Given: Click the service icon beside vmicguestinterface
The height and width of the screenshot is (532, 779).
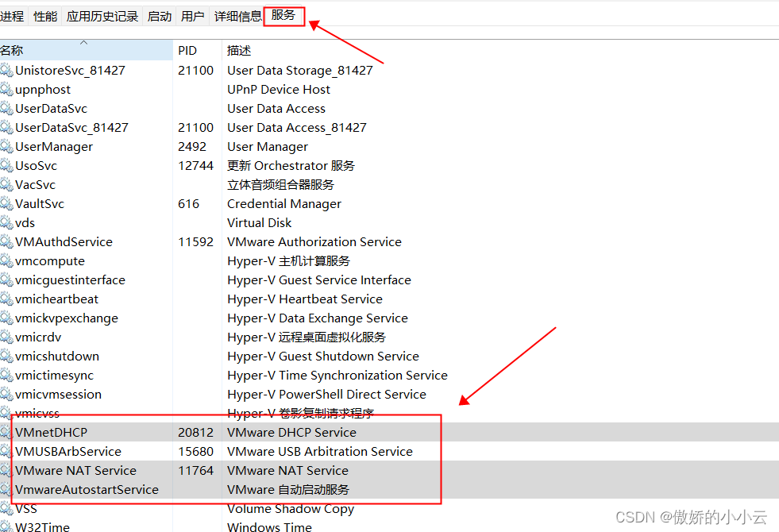Looking at the screenshot, I should (x=6, y=279).
